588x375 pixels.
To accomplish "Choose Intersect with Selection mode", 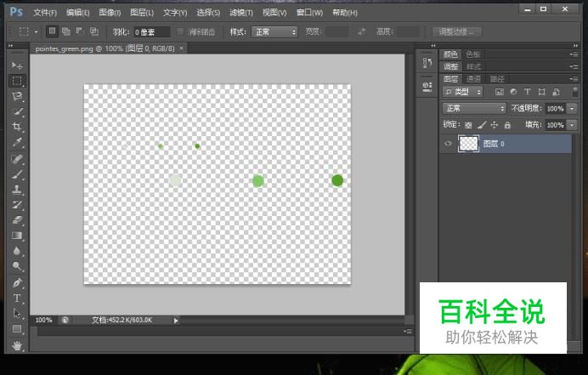I will coord(93,31).
